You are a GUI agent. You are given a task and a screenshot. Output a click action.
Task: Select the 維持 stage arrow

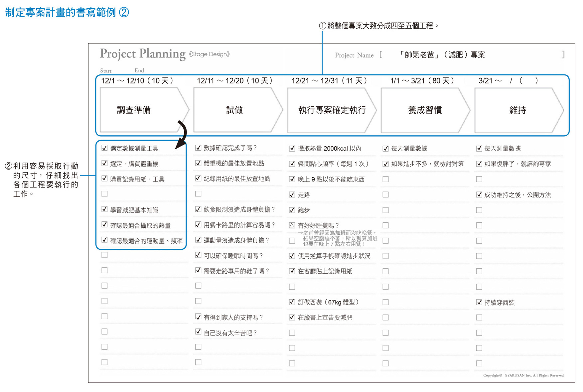tap(517, 110)
